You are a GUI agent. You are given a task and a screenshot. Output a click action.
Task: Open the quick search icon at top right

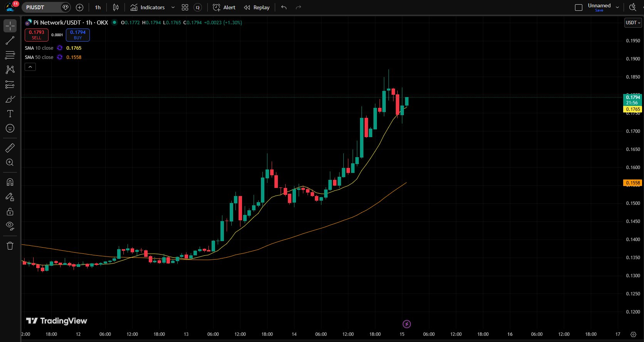[632, 7]
